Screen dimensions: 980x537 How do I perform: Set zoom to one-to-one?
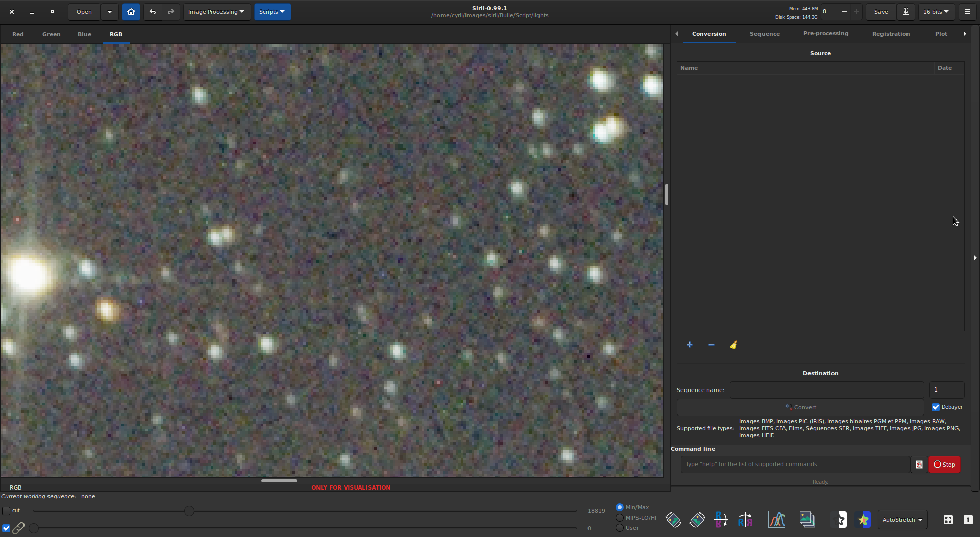(x=968, y=520)
